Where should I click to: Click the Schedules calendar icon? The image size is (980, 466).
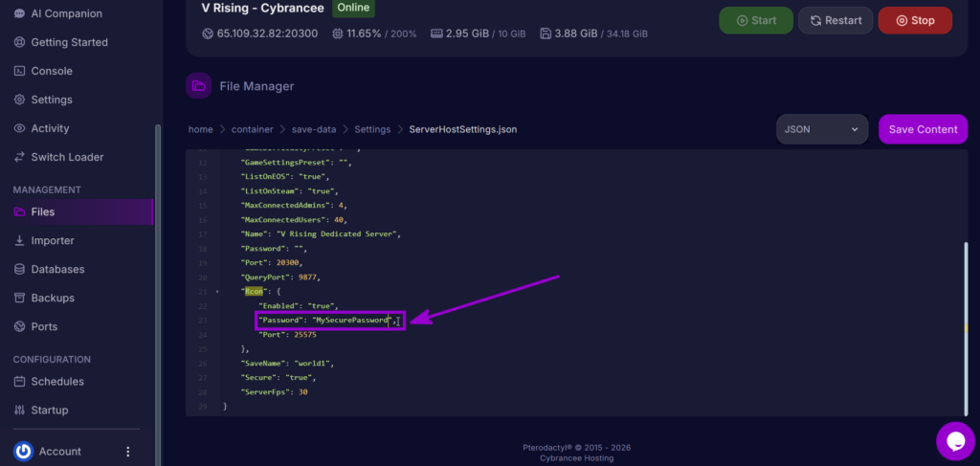[19, 382]
